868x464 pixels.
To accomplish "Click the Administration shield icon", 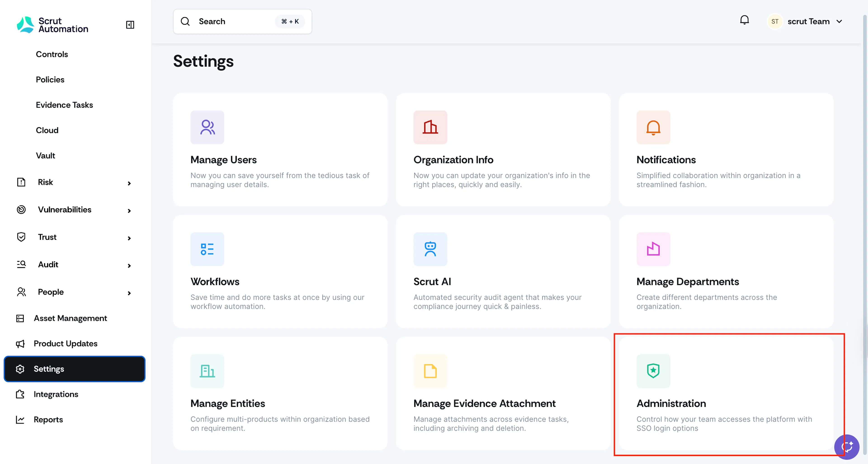I will (653, 371).
